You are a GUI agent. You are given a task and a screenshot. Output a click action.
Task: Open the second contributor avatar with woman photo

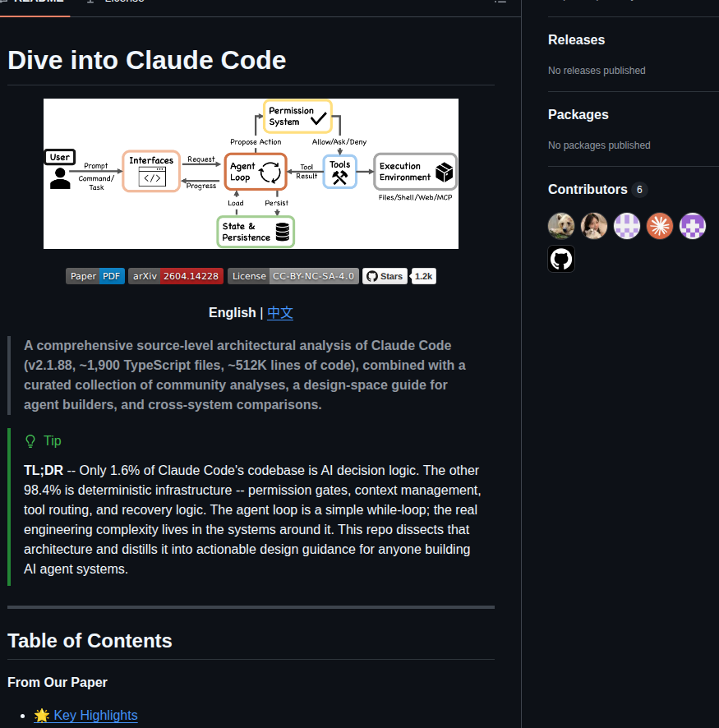point(594,226)
